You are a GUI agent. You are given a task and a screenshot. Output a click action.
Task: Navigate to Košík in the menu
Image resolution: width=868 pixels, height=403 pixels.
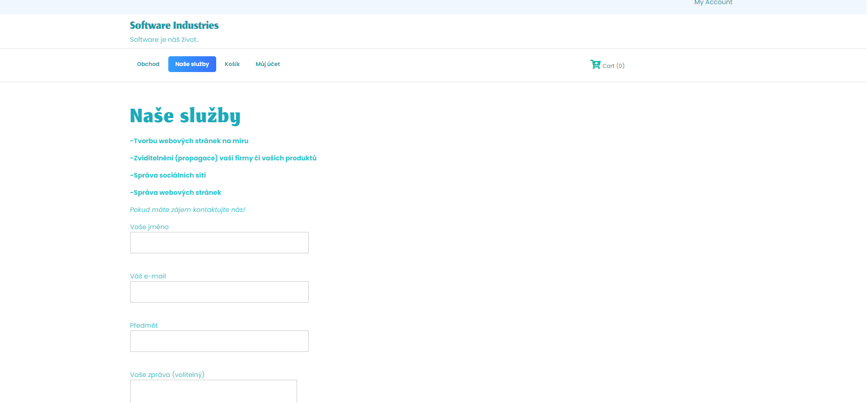pos(232,64)
